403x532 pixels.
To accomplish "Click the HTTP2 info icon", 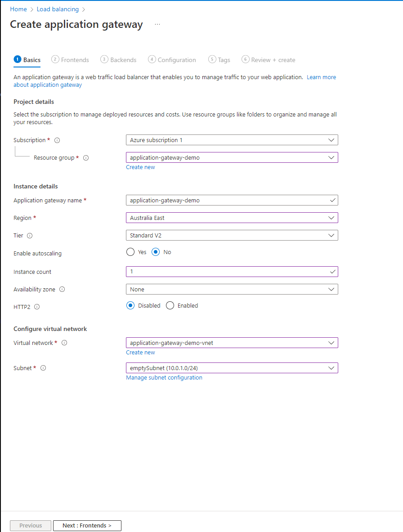I will click(36, 307).
